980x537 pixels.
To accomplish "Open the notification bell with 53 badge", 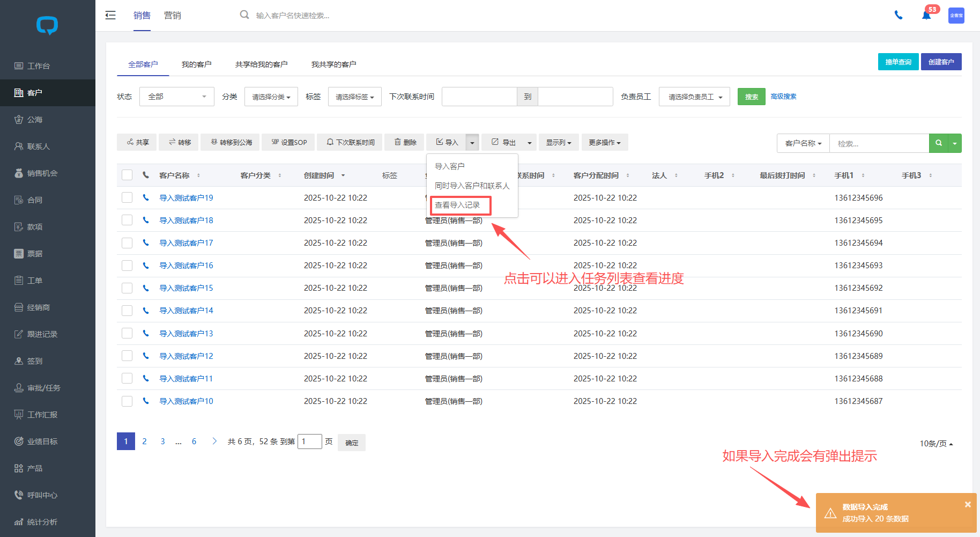I will coord(926,15).
